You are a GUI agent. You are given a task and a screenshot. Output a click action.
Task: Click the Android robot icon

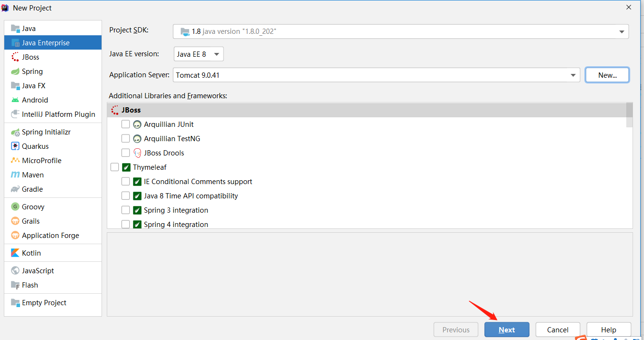point(15,100)
